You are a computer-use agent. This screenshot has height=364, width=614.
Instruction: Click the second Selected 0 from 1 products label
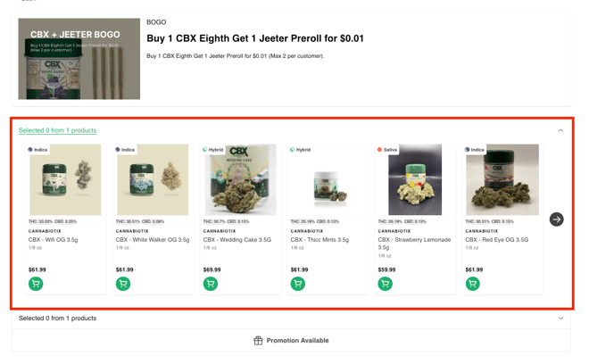(57, 318)
